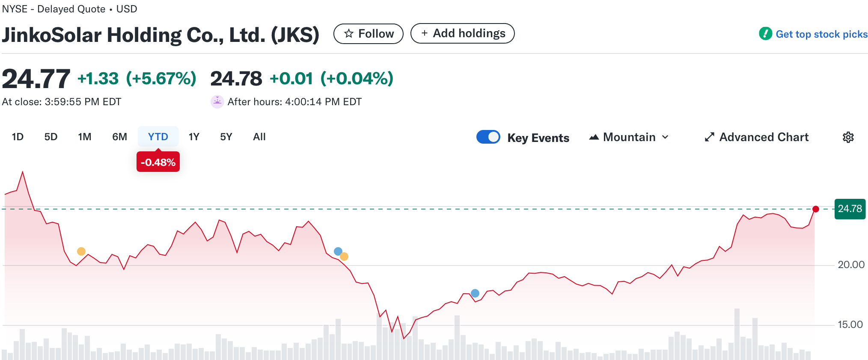Select the 1D time range tab
This screenshot has height=360, width=868.
pos(18,137)
